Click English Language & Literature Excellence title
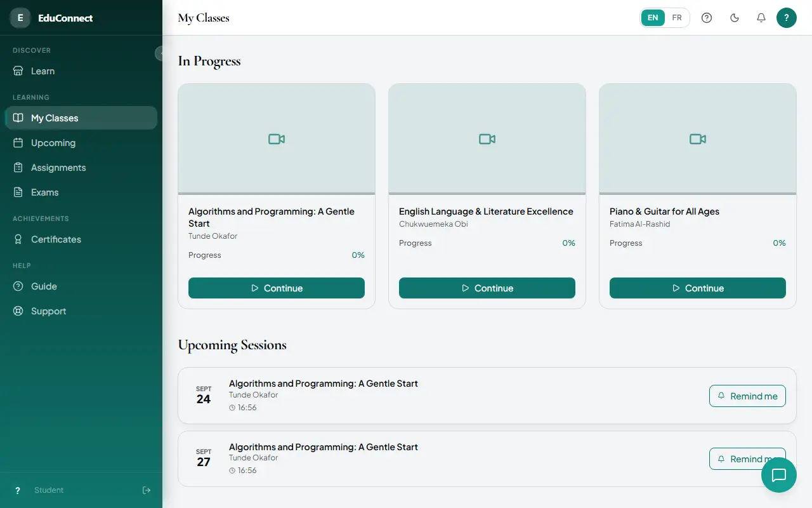 [486, 211]
